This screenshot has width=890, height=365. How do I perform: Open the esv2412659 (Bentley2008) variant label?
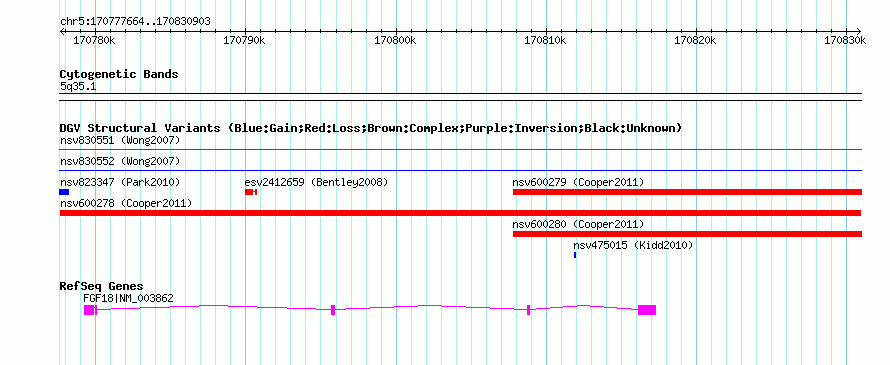point(316,182)
